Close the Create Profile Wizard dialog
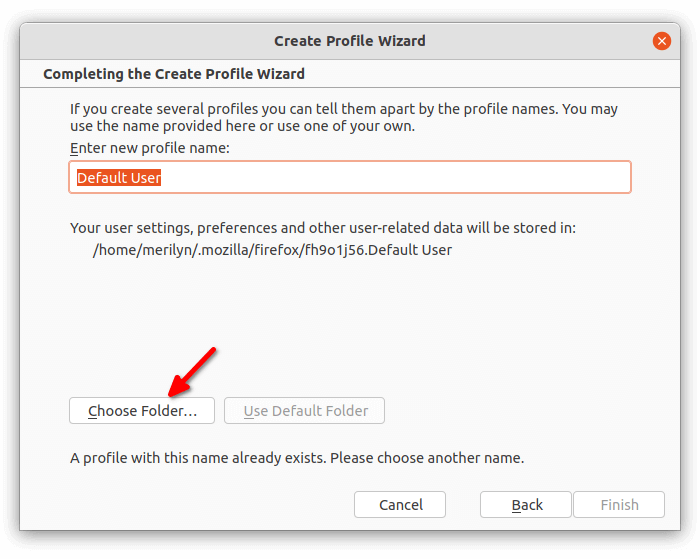700x559 pixels. (x=661, y=41)
